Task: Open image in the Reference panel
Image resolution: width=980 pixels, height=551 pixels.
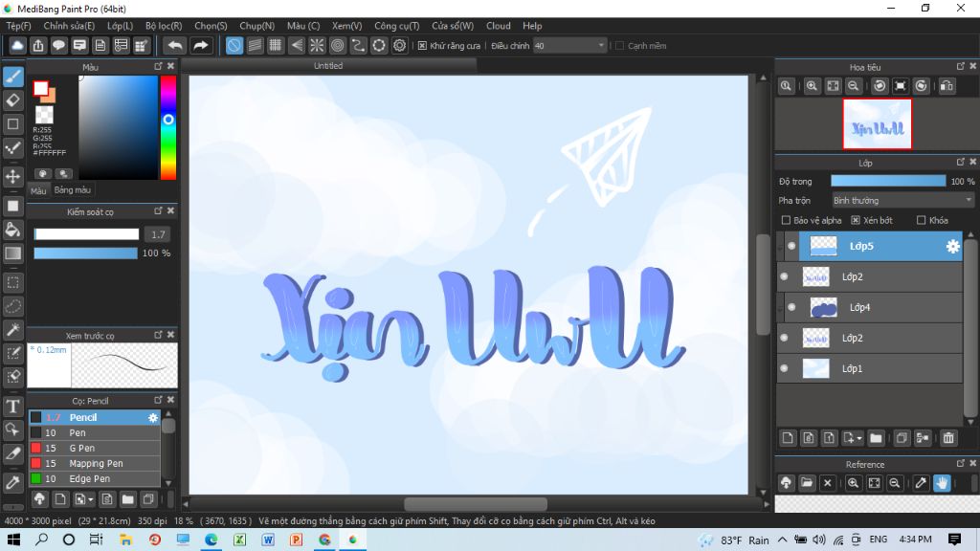Action: (807, 483)
